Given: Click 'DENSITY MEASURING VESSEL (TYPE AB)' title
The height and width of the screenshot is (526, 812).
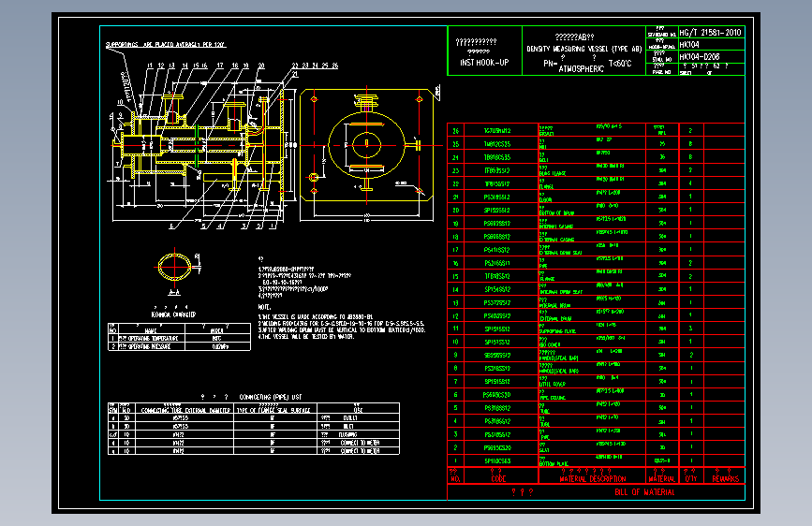Looking at the screenshot, I should (x=584, y=49).
